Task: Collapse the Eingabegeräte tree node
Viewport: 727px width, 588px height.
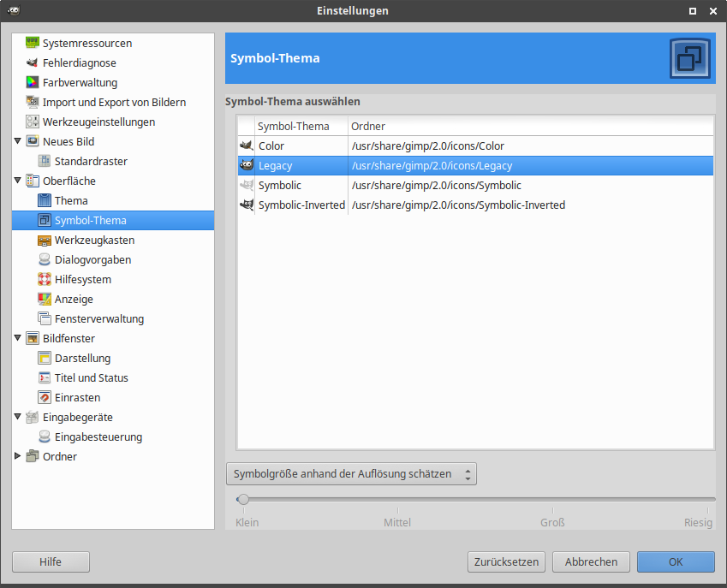Action: click(x=18, y=417)
